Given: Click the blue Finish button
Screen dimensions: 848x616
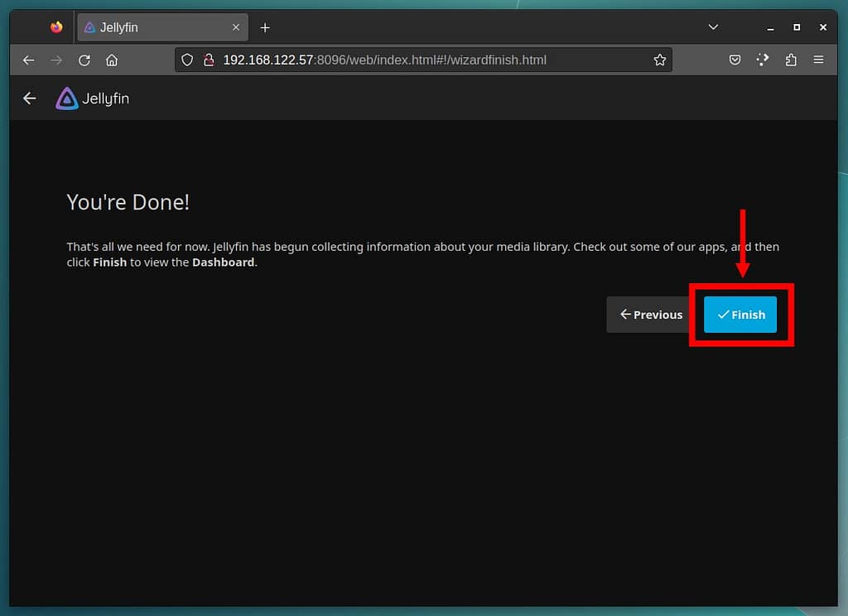Looking at the screenshot, I should click(x=740, y=315).
